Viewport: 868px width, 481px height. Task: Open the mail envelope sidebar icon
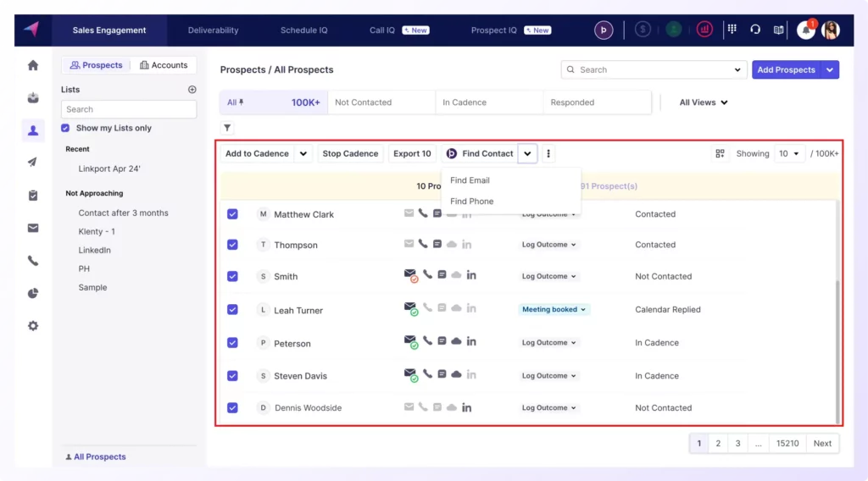33,228
